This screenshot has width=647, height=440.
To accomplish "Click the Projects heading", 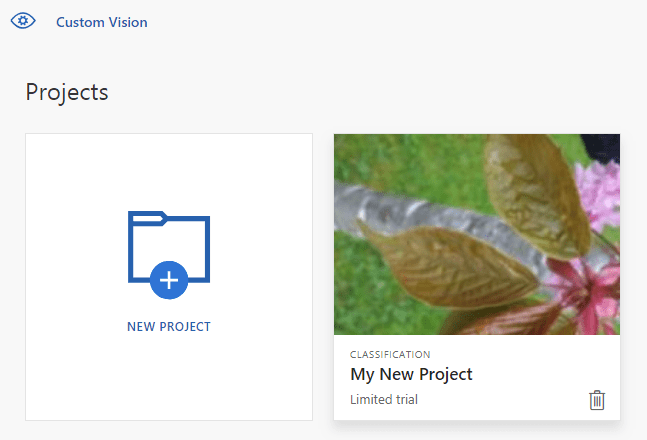I will pyautogui.click(x=66, y=92).
